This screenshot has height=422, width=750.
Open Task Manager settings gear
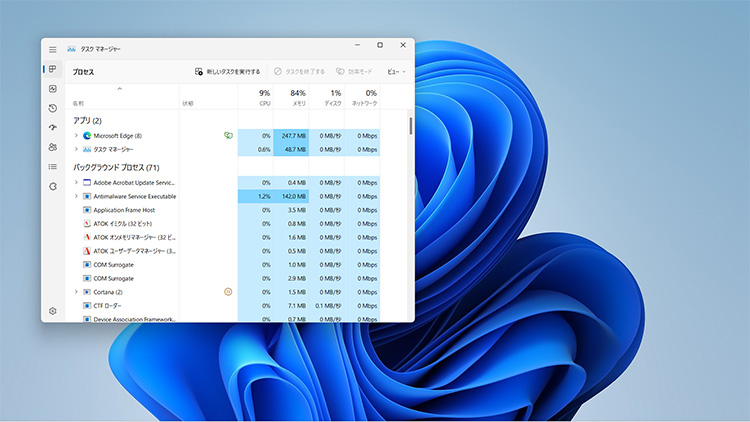[53, 311]
